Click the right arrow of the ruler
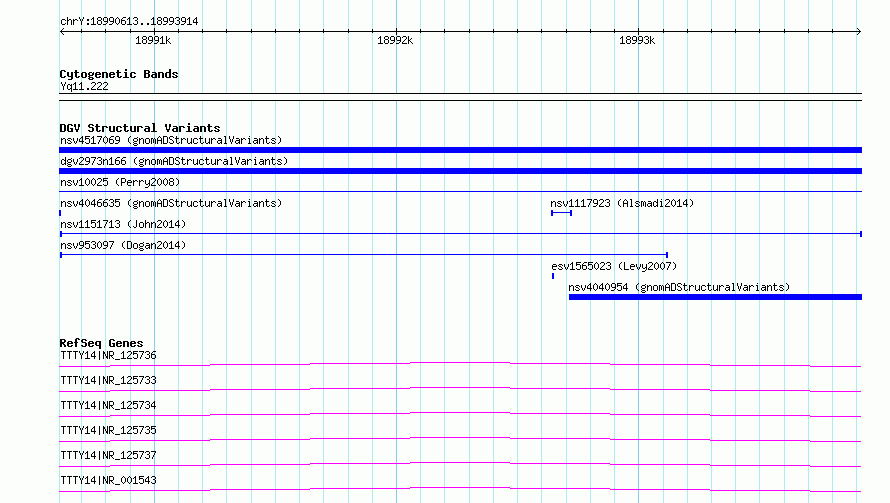Viewport: 890px width, 503px height. tap(859, 31)
